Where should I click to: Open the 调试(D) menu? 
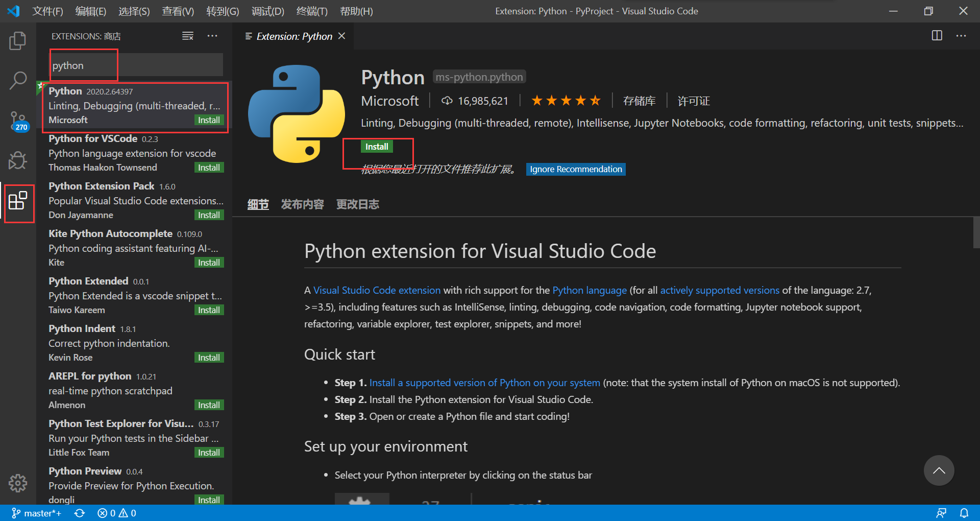tap(267, 11)
